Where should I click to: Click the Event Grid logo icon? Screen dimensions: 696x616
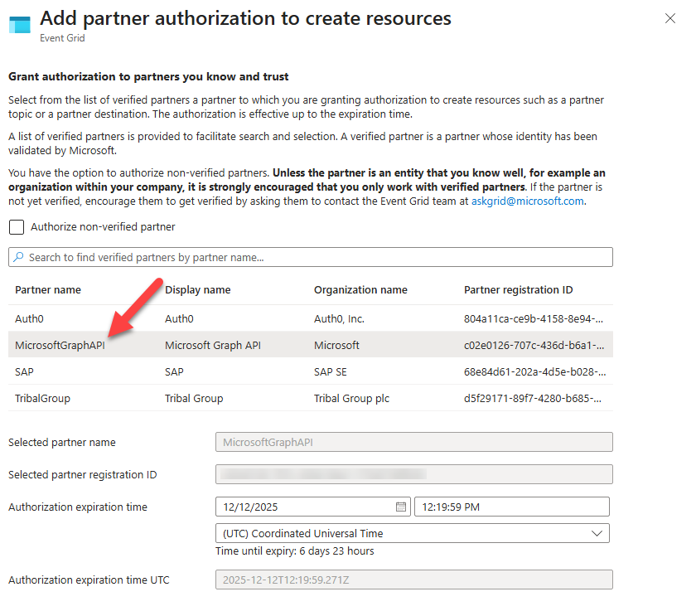pos(18,25)
